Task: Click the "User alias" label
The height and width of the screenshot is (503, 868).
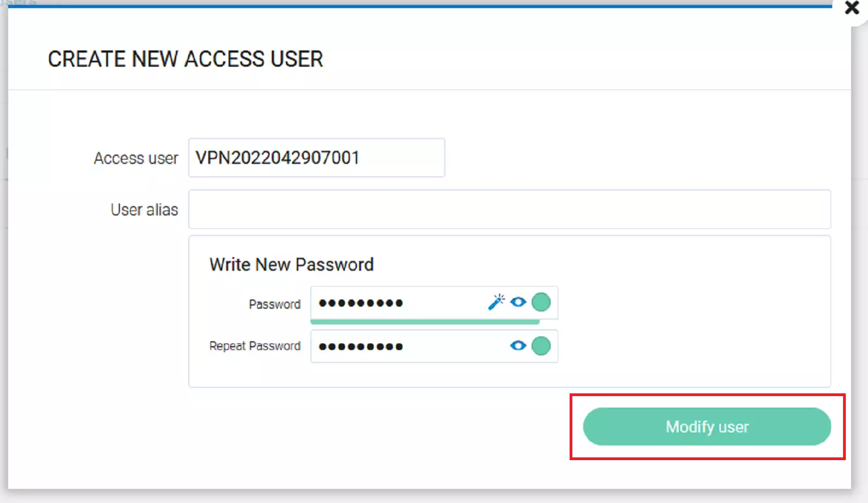Action: pos(144,210)
